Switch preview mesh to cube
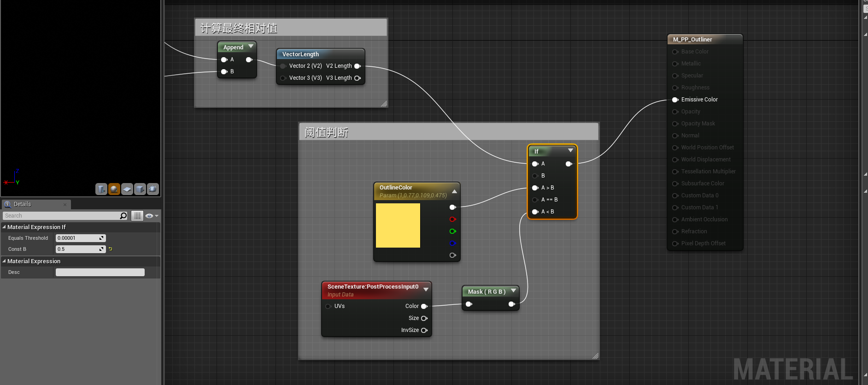Viewport: 868px width, 385px height. click(x=140, y=189)
